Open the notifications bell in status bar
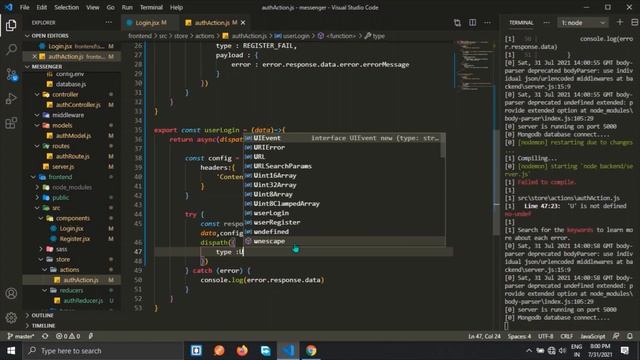Viewport: 640px width, 360px height. pyautogui.click(x=630, y=336)
